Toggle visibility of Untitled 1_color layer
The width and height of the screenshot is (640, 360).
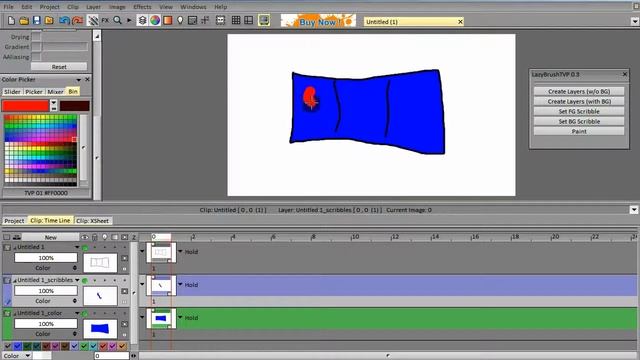pyautogui.click(x=85, y=313)
